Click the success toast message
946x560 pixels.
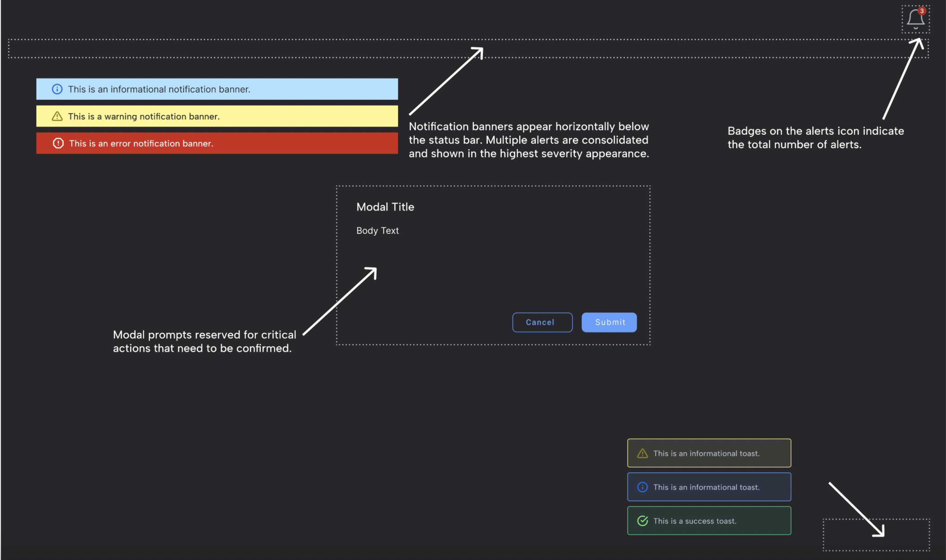point(709,521)
